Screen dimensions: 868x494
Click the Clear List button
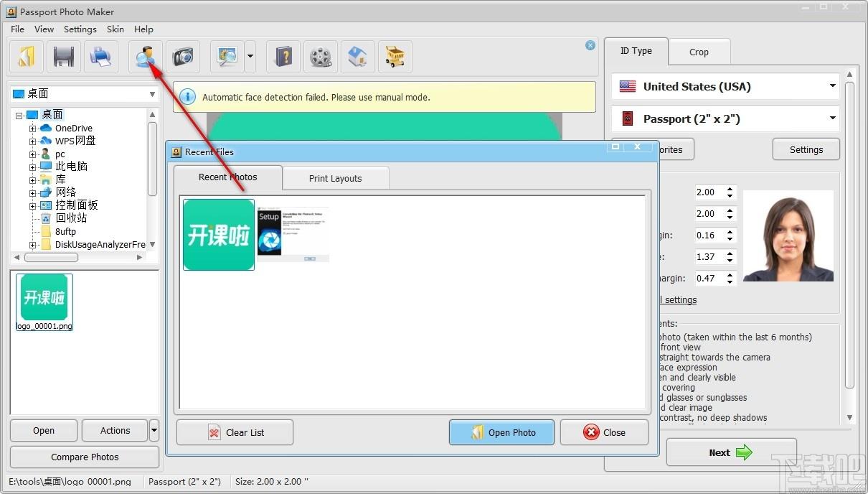point(235,432)
